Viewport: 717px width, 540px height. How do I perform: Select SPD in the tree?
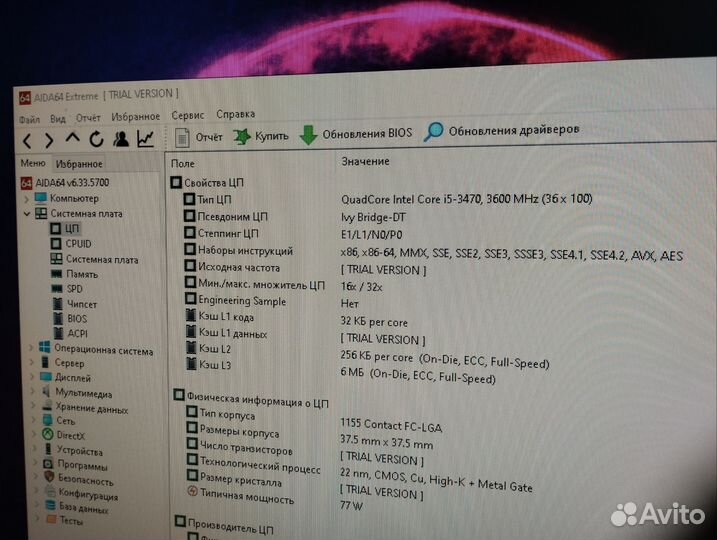tap(67, 289)
